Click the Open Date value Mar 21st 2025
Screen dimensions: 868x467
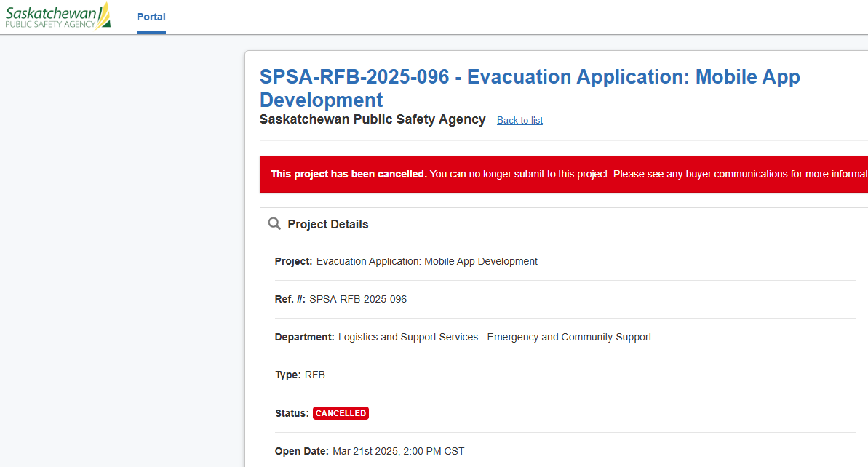[398, 451]
